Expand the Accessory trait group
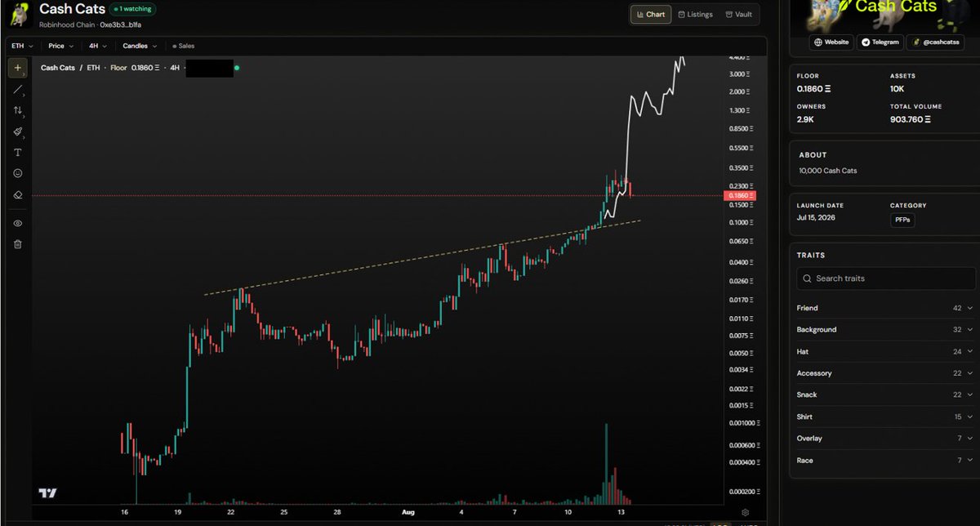This screenshot has width=980, height=526. point(884,373)
